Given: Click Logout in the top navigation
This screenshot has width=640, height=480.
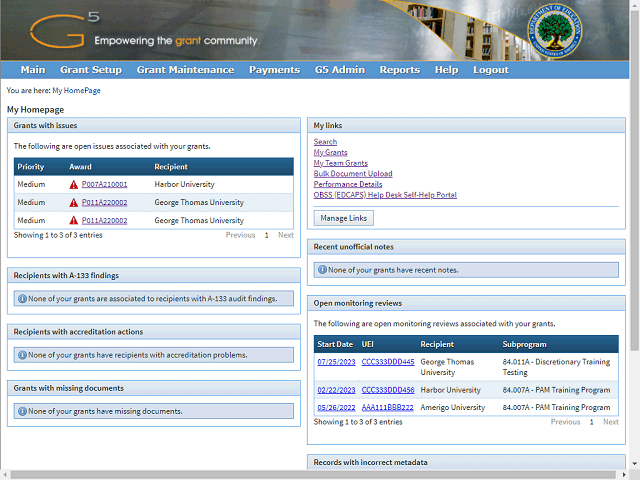Looking at the screenshot, I should click(x=490, y=70).
